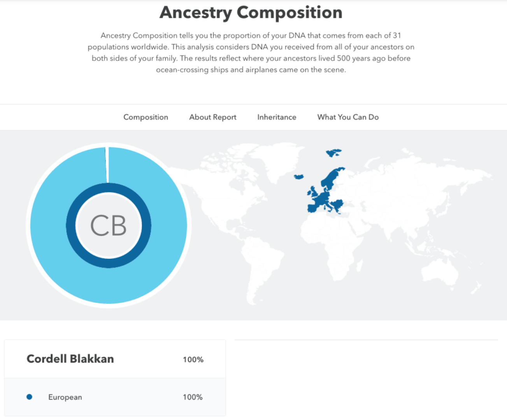Image resolution: width=507 pixels, height=420 pixels.
Task: Click Iceland on the world map
Action: point(298,176)
